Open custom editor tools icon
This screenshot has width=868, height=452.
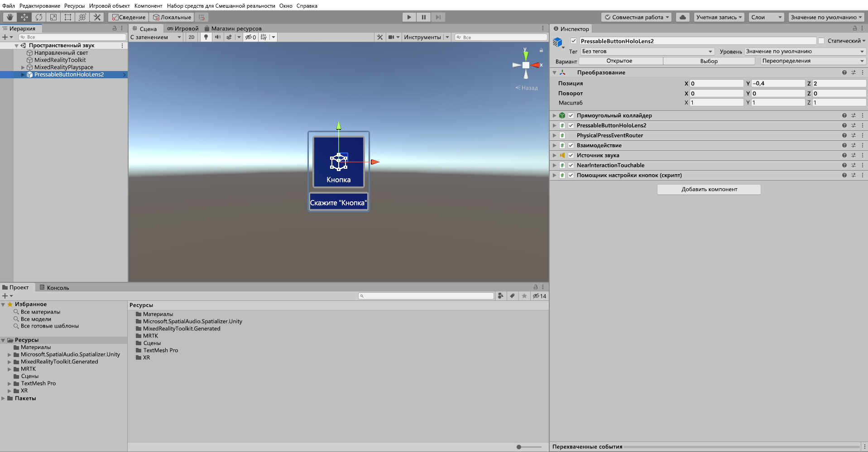(96, 17)
